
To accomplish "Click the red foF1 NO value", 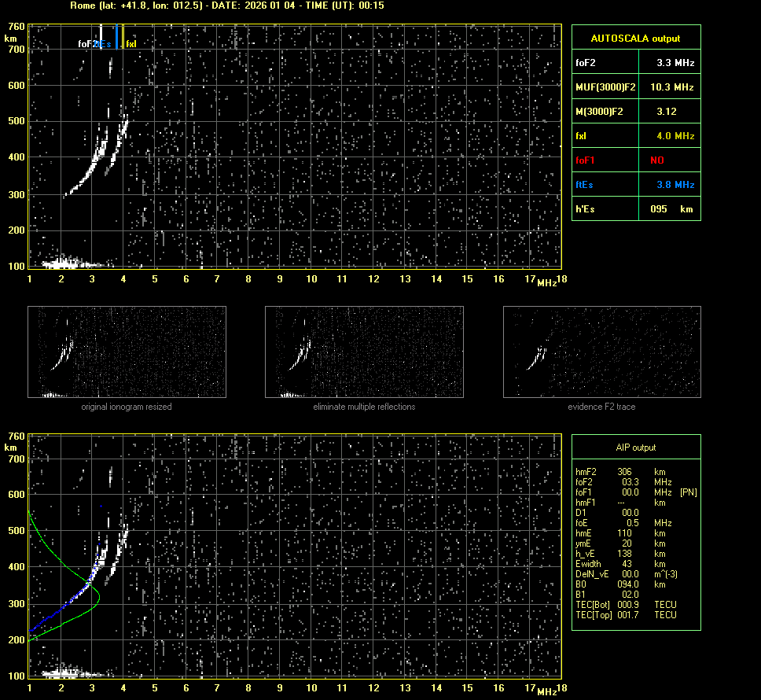I will click(656, 160).
